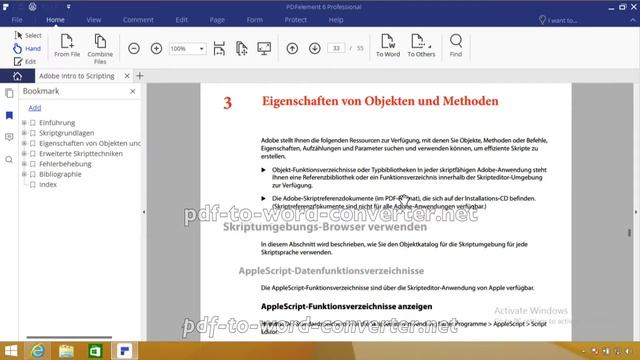Expand the Einführung bookmark
This screenshot has width=640, height=360.
(x=24, y=122)
